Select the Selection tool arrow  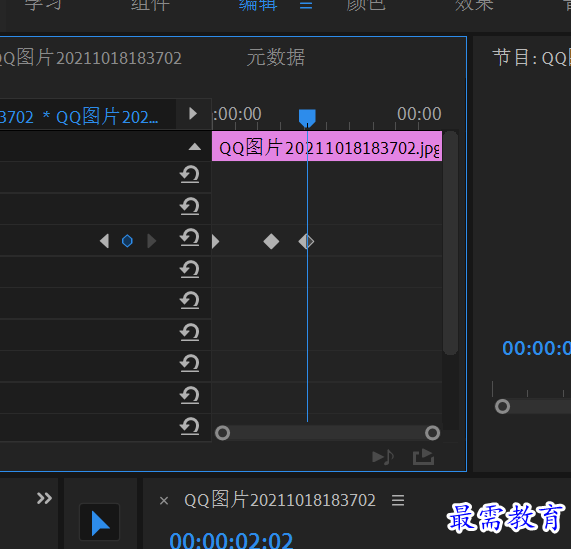pos(100,522)
